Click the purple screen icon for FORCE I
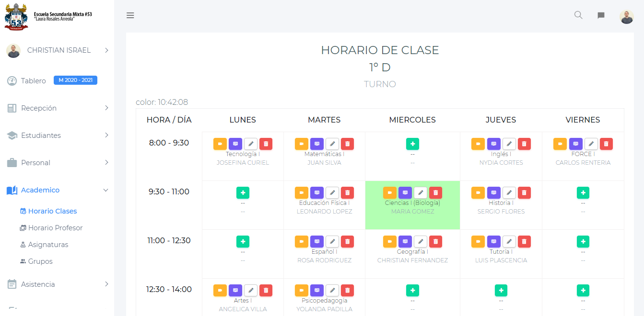Viewport: 644px width, 316px height. click(x=576, y=144)
